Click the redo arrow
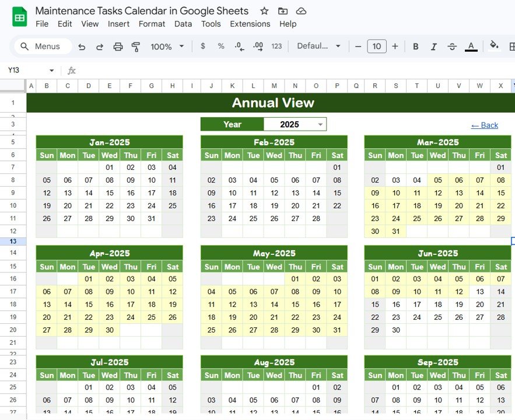Screen dimensions: 515x420 [x=100, y=47]
